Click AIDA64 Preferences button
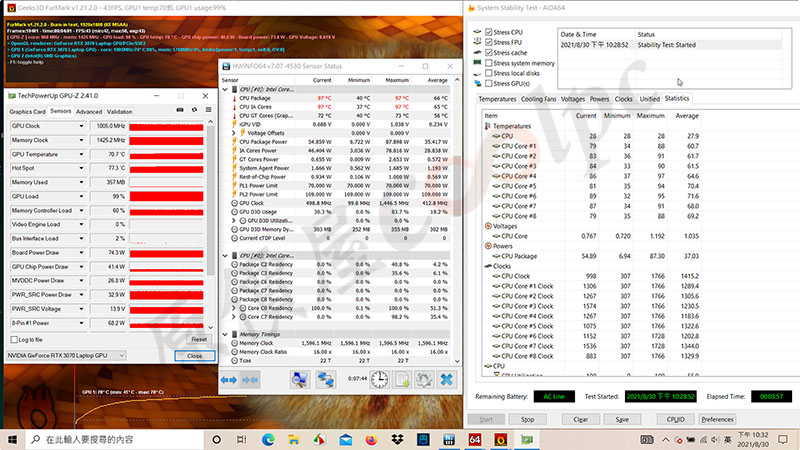This screenshot has width=800, height=450. [717, 419]
